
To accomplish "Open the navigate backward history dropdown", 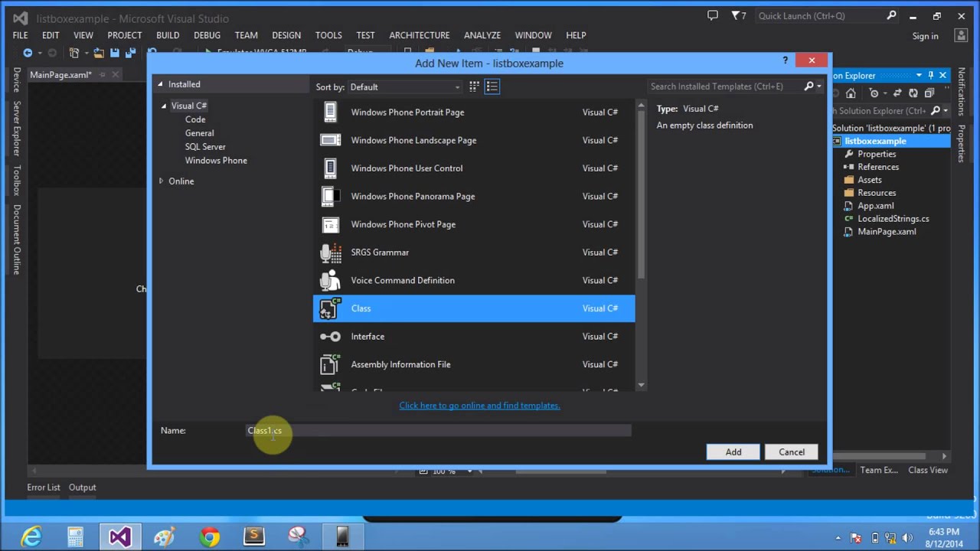I will click(39, 53).
